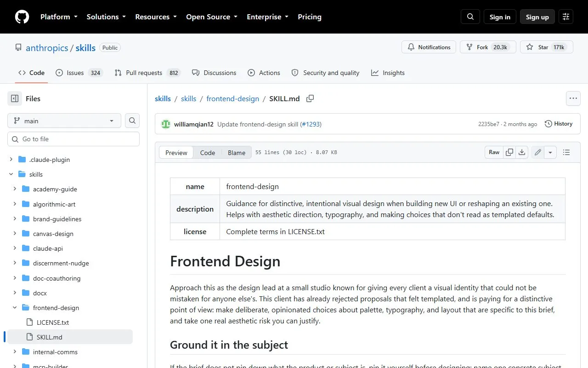588x368 pixels.
Task: Open commit hash 2235be7
Action: tap(489, 124)
